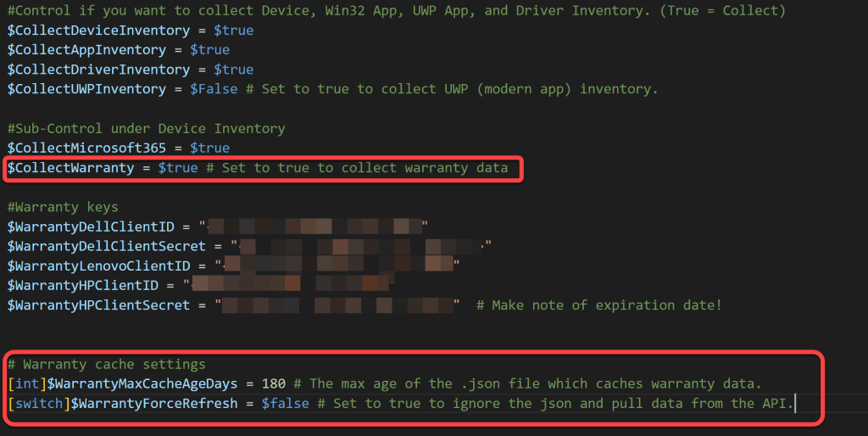Click the '#Sub-Control under Device Inventory' comment
The width and height of the screenshot is (868, 436).
(x=146, y=128)
